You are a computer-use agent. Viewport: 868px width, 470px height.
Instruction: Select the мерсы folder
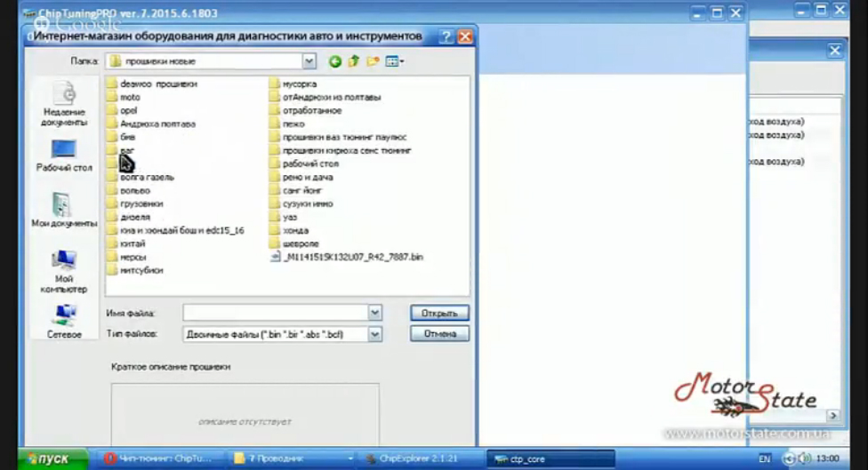click(127, 257)
